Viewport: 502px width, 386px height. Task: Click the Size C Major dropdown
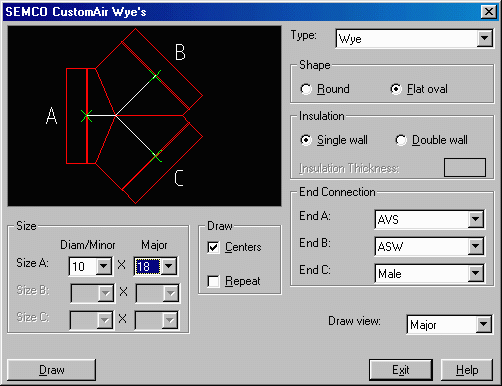157,320
